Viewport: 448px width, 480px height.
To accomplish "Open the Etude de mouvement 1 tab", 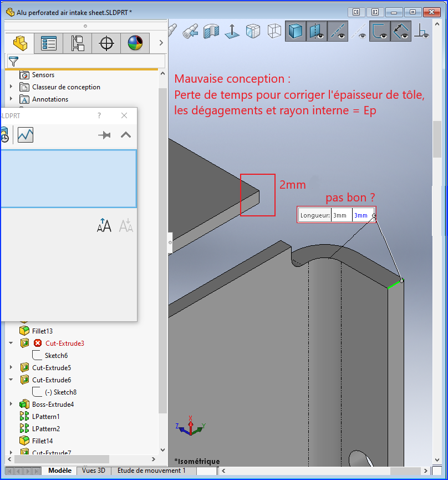I will click(x=151, y=471).
